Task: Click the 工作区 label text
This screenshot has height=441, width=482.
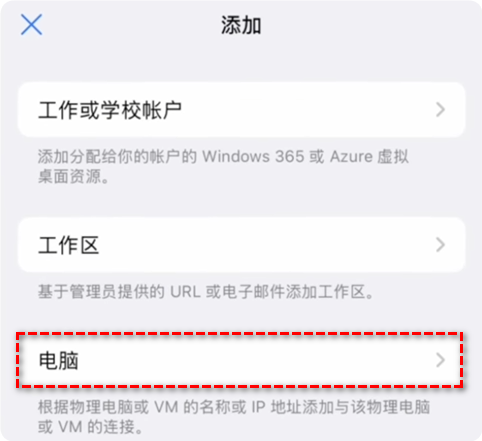Action: 69,245
